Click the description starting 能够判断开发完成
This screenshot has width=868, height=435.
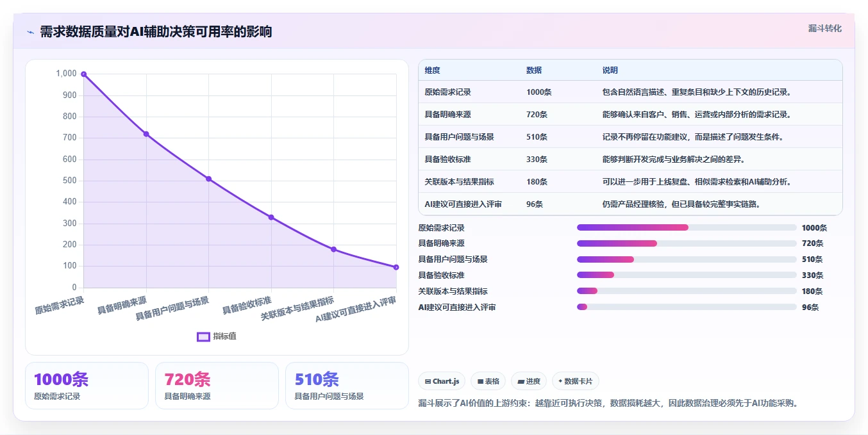(x=674, y=160)
